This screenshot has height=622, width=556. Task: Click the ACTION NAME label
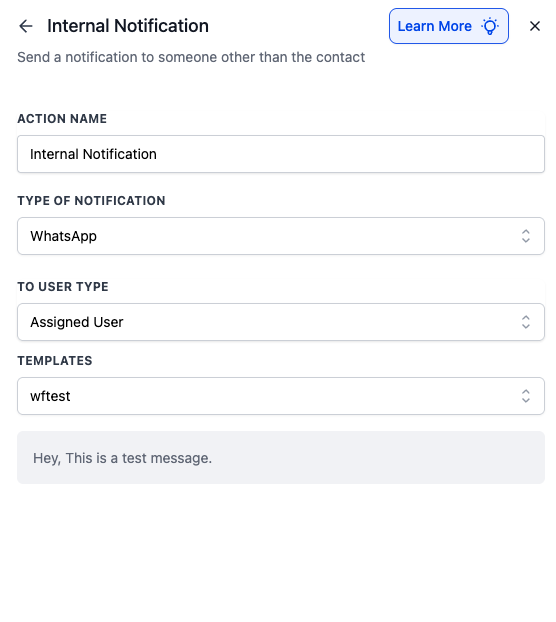(62, 119)
